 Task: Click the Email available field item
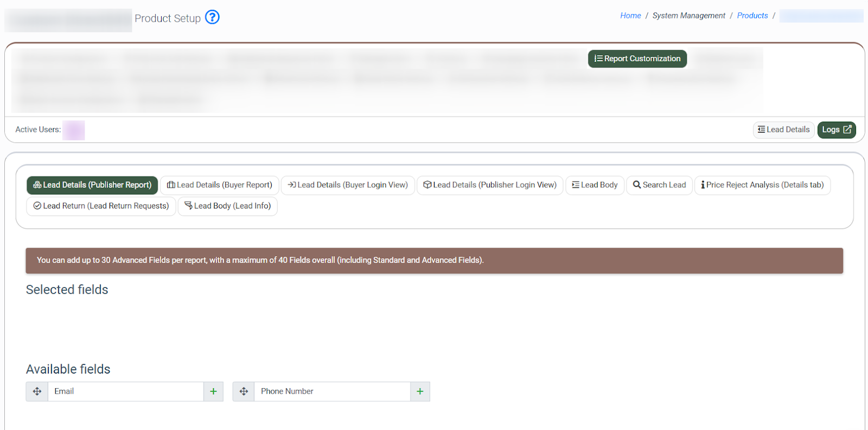coord(125,391)
